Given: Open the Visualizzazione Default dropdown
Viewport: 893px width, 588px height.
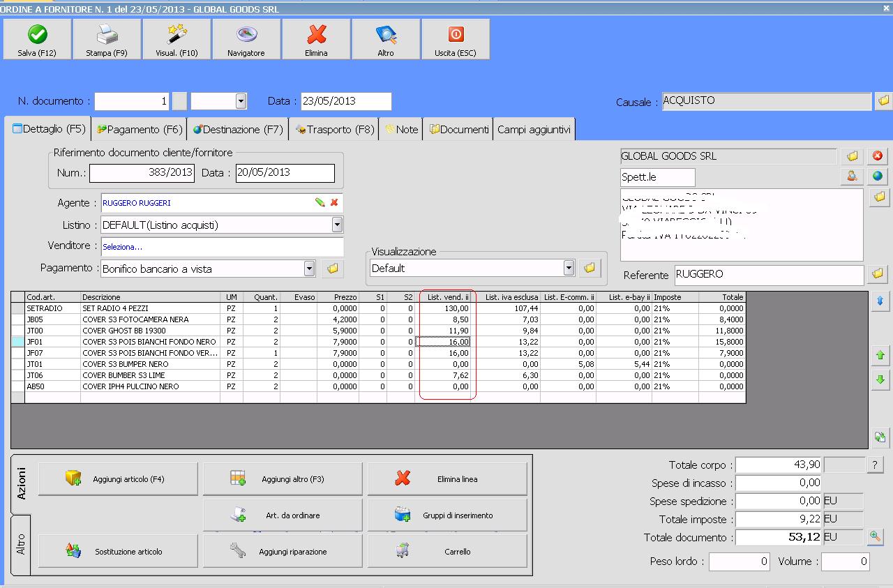Looking at the screenshot, I should [569, 268].
